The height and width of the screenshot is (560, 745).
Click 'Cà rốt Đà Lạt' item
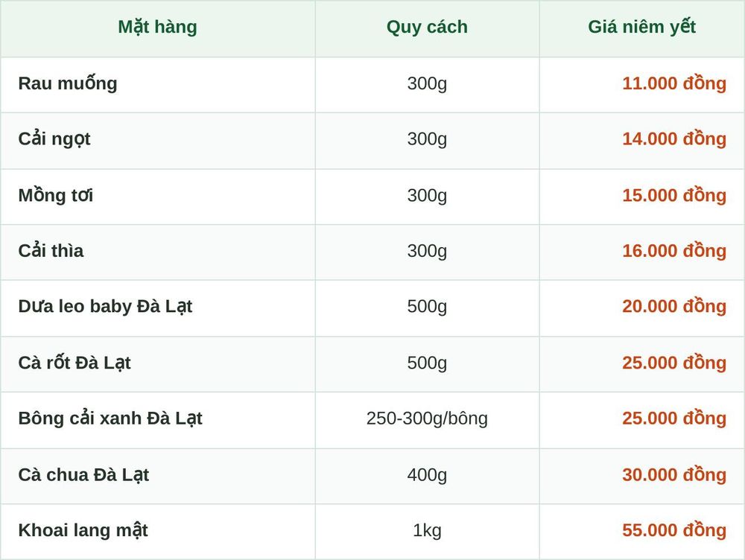[x=74, y=363]
